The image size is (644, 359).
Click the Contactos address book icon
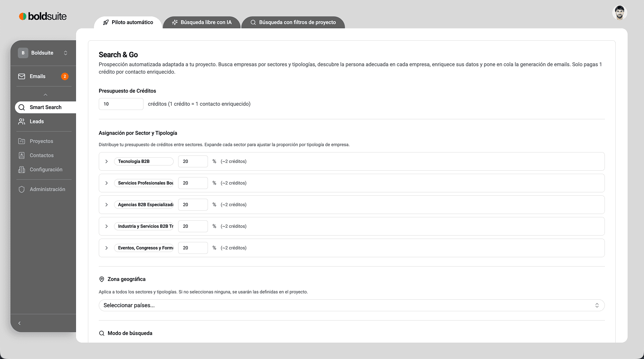pos(22,155)
